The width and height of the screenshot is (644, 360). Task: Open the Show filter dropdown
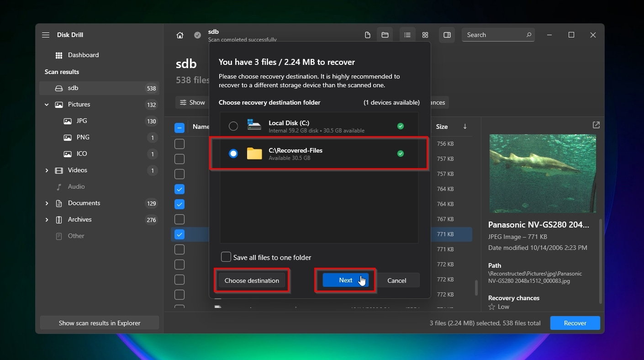[192, 102]
